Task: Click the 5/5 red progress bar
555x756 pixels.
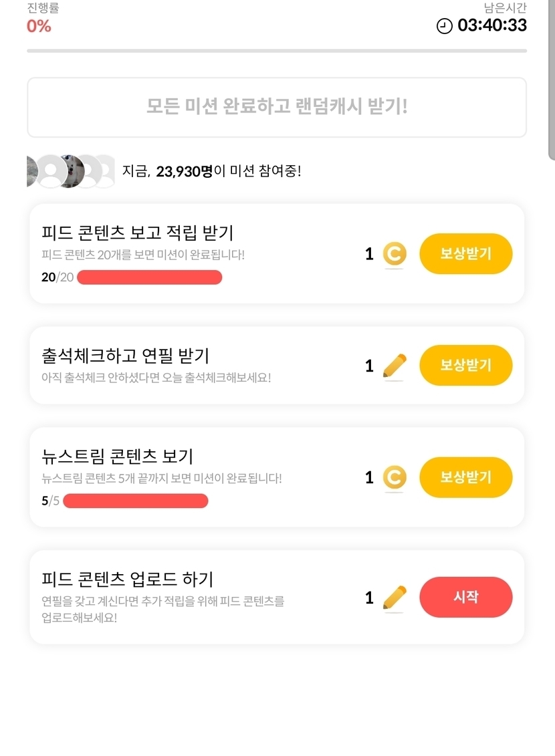Action: point(135,501)
